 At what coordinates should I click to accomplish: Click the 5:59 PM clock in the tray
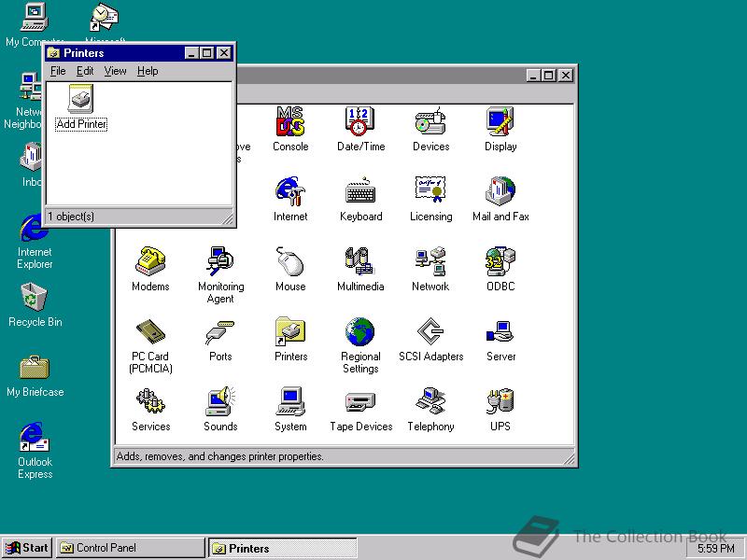click(715, 549)
